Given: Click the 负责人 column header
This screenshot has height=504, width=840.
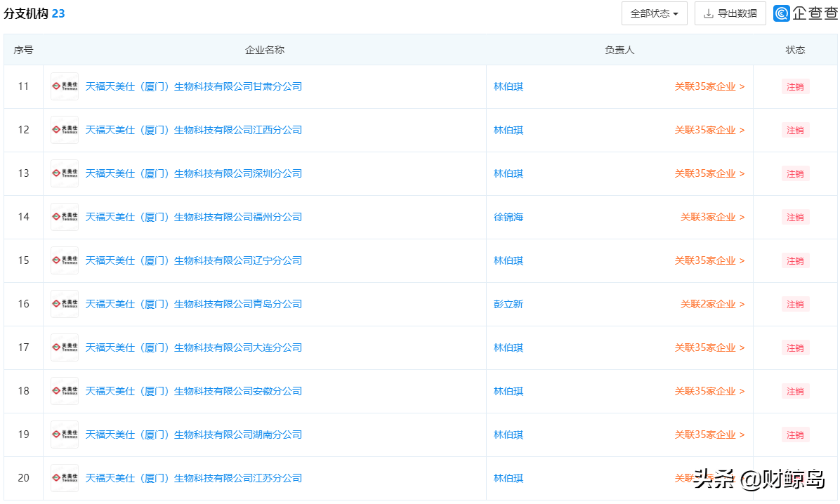Looking at the screenshot, I should [x=619, y=50].
